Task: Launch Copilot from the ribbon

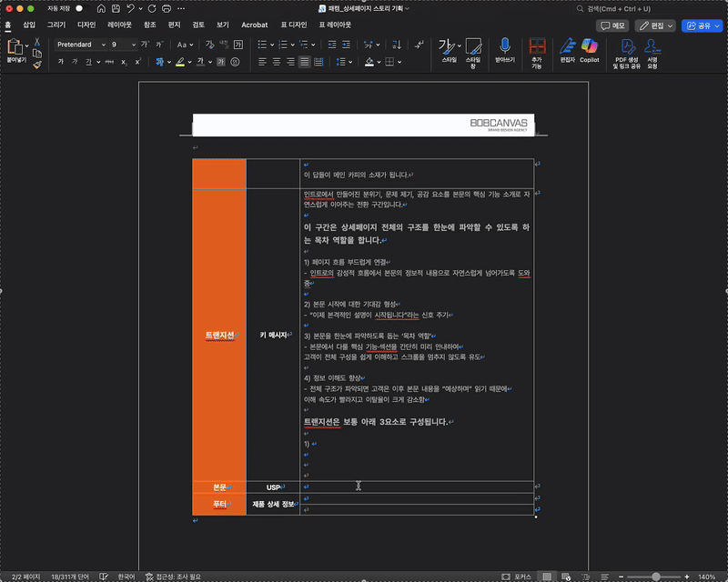Action: tap(589, 50)
